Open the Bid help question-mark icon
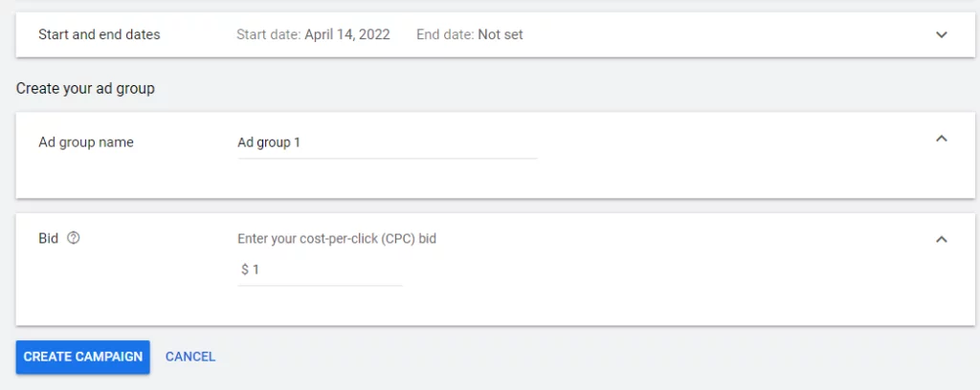 click(73, 238)
